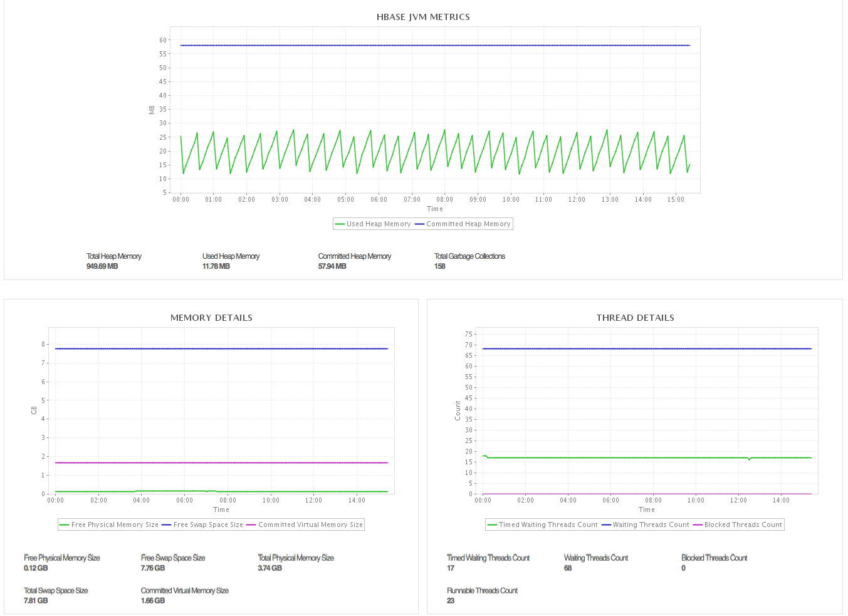Click the MEMORY DETAILS title
The image size is (848, 616).
pyautogui.click(x=211, y=318)
